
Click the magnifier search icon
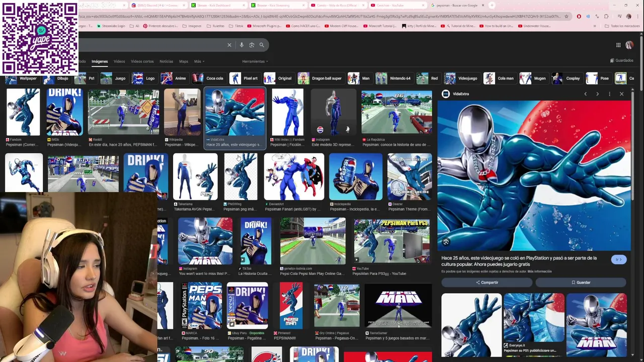coord(262,45)
